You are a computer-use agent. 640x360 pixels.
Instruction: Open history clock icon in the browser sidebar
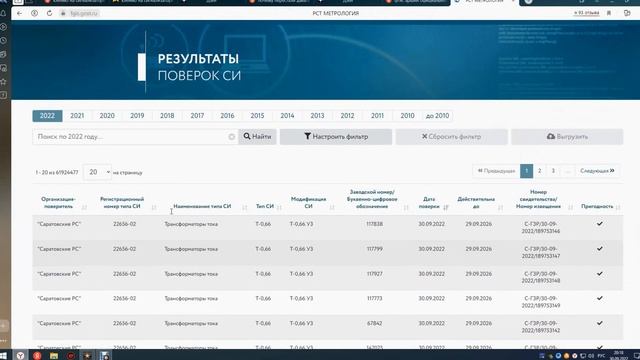(4, 41)
